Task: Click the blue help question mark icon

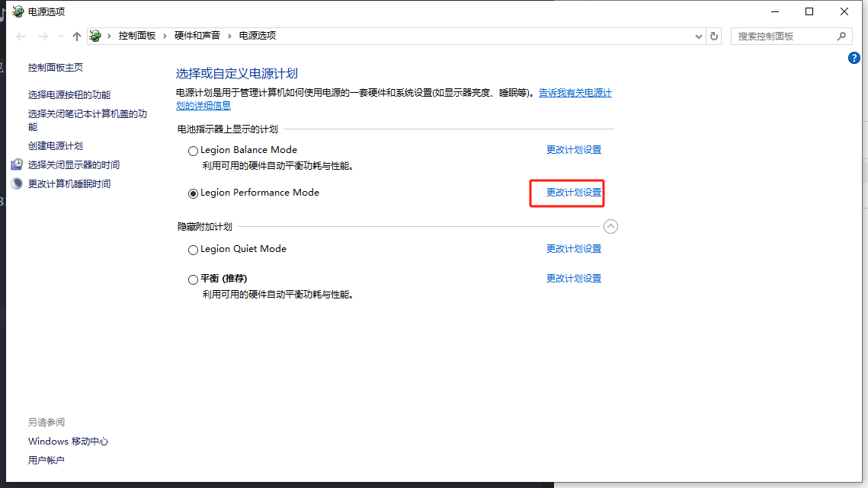Action: (854, 59)
